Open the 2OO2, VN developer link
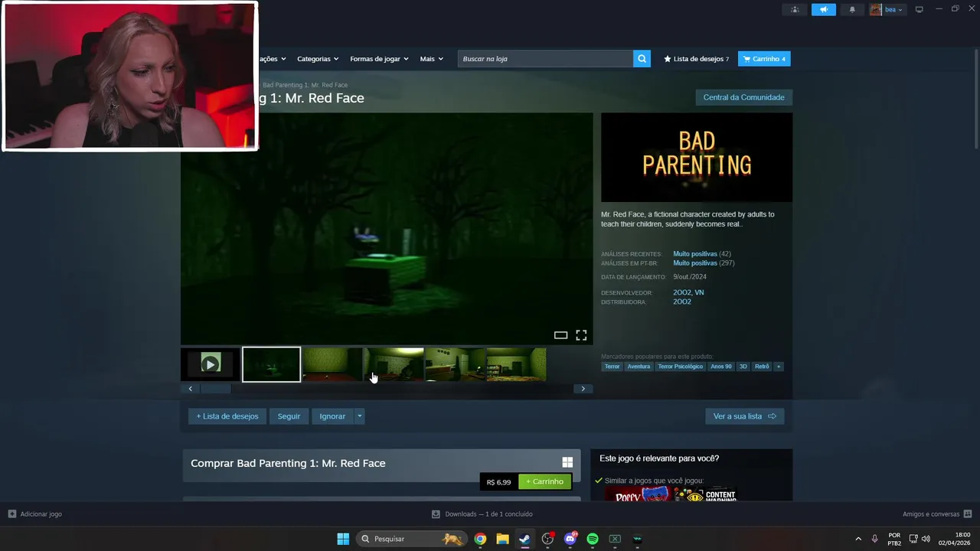 688,292
